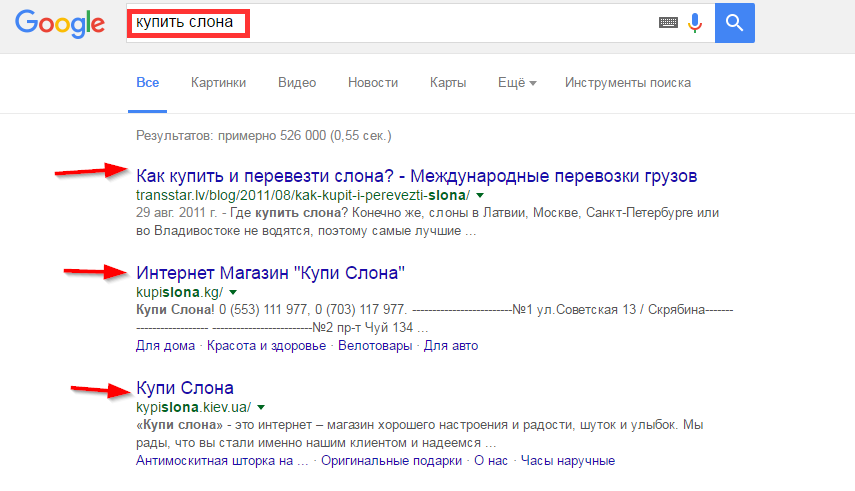Click the snippet 'интернет – магазин хорошего настроения'
Viewport: 855px width, 491px height.
point(420,434)
